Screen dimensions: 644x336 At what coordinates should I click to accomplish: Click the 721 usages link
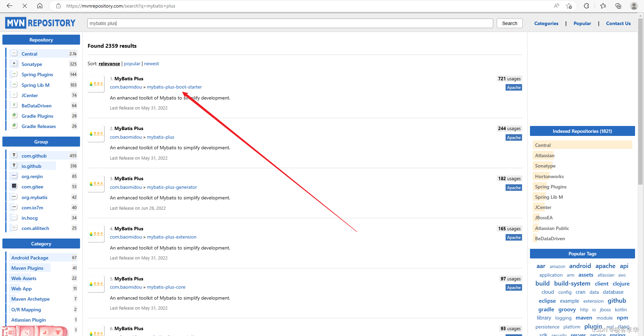pyautogui.click(x=509, y=79)
